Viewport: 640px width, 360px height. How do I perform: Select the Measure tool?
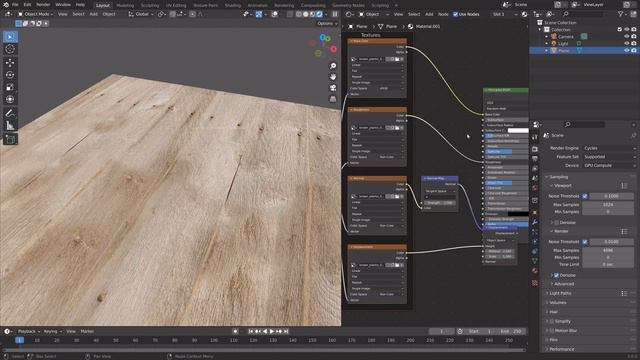click(10, 126)
